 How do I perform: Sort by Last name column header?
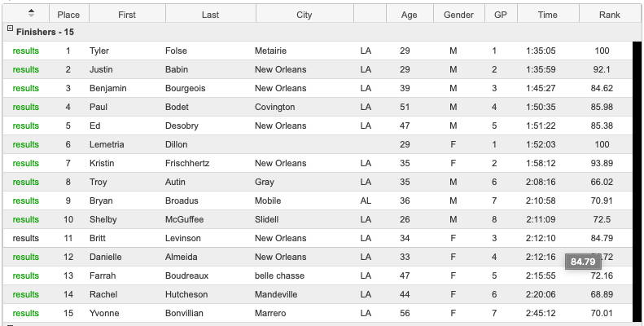click(x=210, y=15)
